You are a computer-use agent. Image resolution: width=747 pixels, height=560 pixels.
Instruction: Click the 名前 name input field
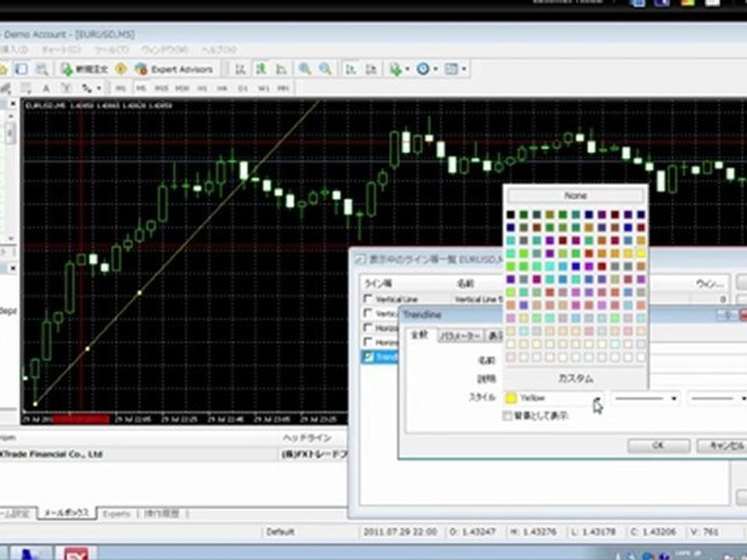[696, 360]
